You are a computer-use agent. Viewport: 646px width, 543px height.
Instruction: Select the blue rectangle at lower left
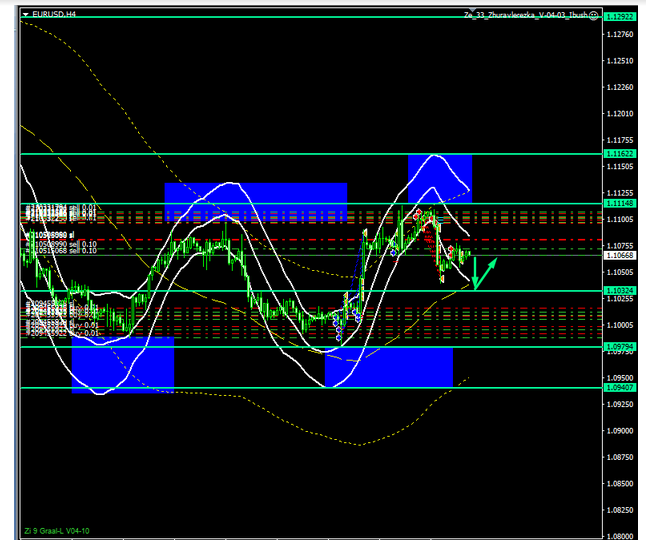point(122,365)
